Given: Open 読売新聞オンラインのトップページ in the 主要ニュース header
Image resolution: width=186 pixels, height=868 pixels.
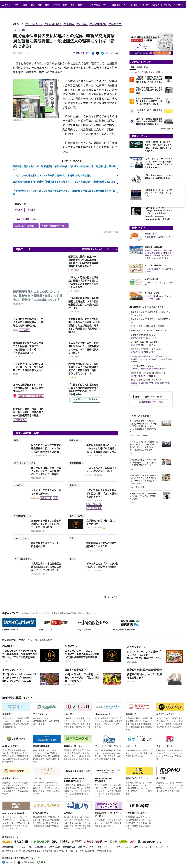Looking at the screenshot, I should (x=99, y=249).
